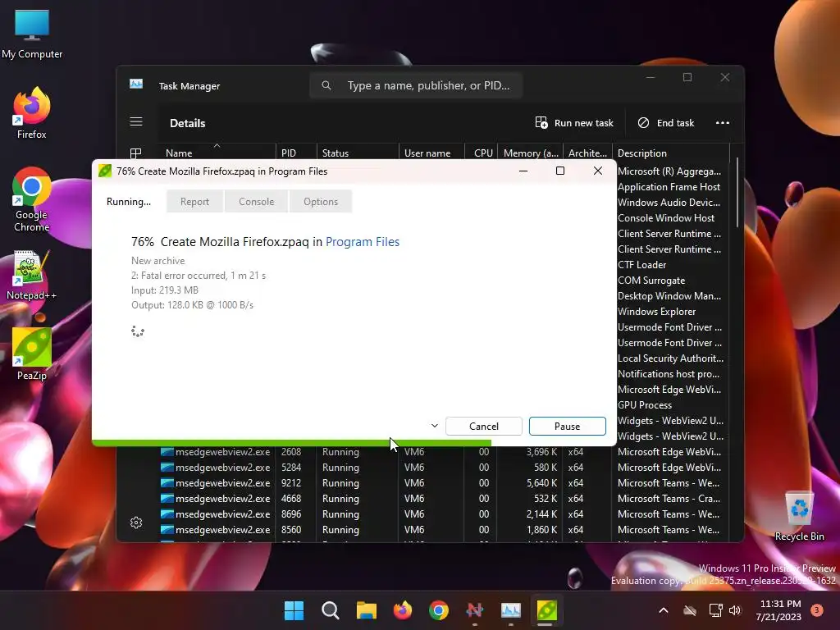
Task: Click Desktop Window Man... description entry
Action: pos(669,295)
